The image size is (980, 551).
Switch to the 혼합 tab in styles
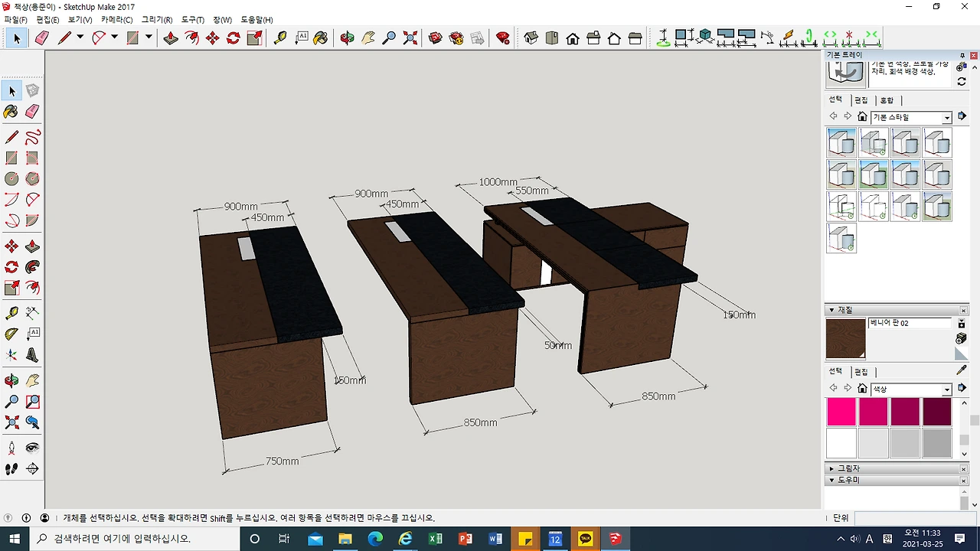pos(887,100)
